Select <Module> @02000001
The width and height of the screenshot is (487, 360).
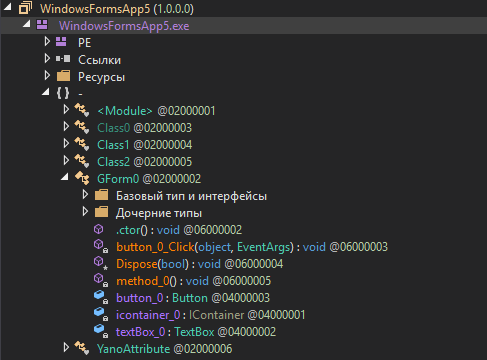[156, 111]
